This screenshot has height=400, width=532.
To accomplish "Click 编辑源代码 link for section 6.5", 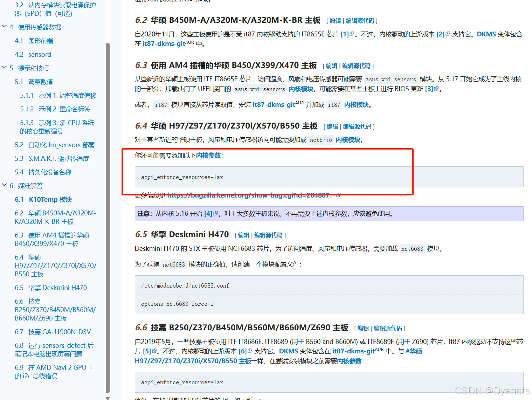I will pyautogui.click(x=268, y=235).
